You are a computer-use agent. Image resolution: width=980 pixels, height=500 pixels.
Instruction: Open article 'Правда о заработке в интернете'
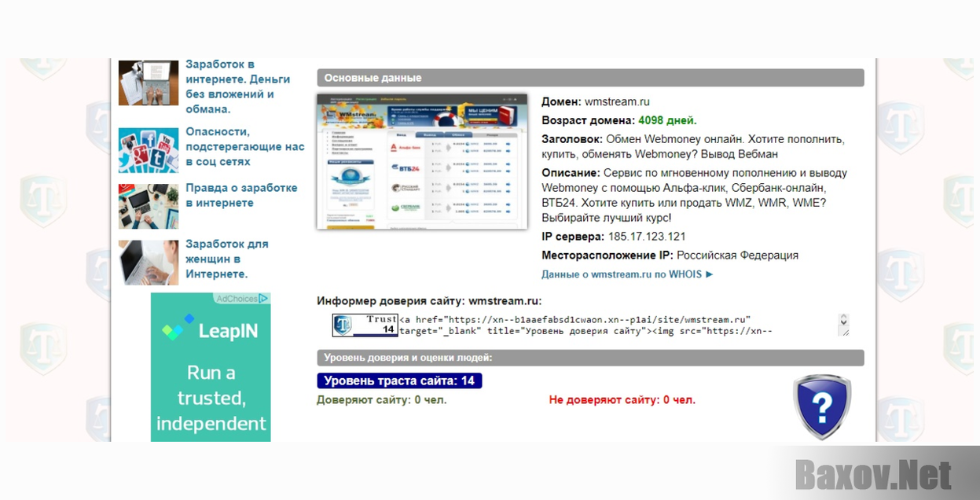point(242,196)
